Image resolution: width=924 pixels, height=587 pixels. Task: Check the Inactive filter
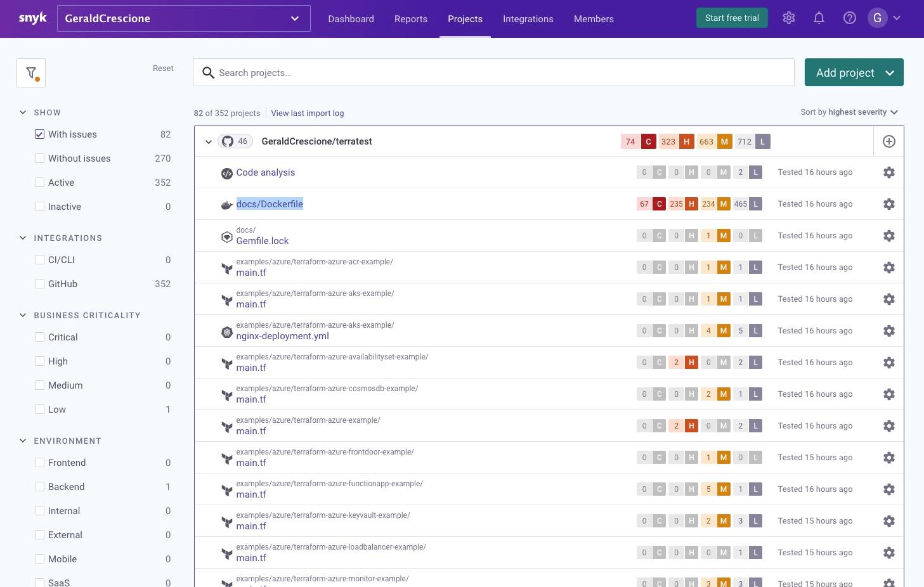(39, 207)
